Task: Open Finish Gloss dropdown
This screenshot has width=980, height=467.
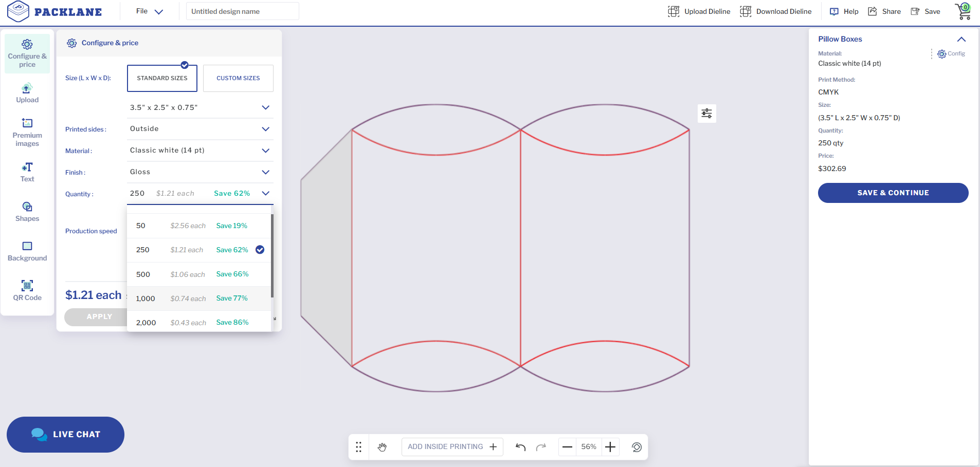Action: (200, 172)
